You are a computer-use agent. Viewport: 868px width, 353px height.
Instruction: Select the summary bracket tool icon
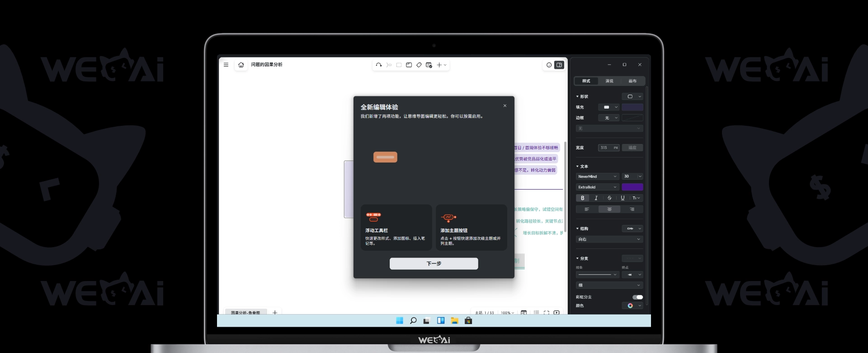click(389, 65)
